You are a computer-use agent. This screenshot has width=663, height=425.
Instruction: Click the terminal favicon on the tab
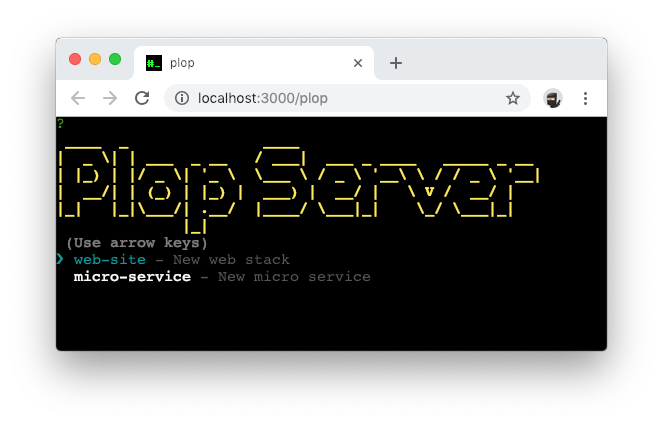coord(154,63)
